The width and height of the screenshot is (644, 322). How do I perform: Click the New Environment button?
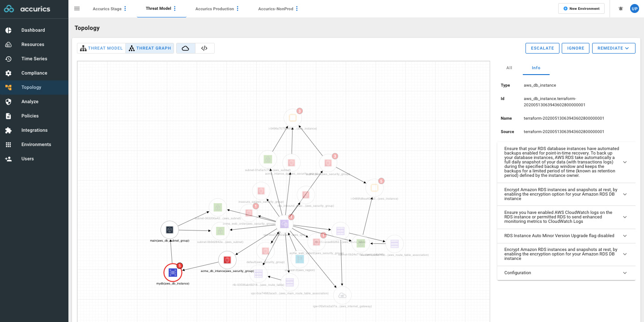pos(581,8)
